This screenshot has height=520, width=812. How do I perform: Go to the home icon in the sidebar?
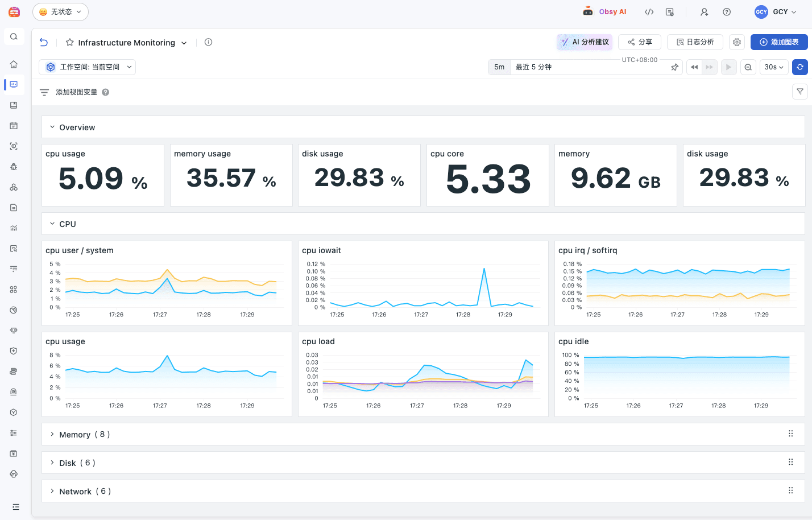point(14,64)
